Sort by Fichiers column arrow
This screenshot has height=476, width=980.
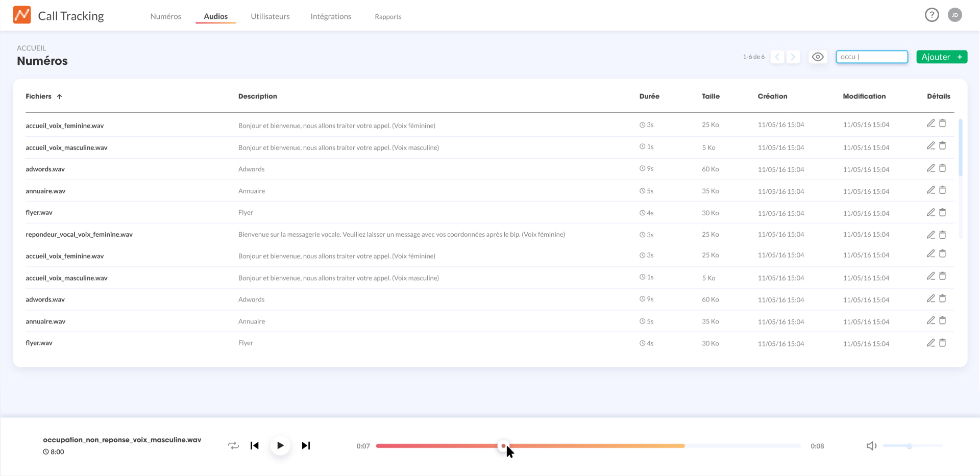[x=60, y=96]
